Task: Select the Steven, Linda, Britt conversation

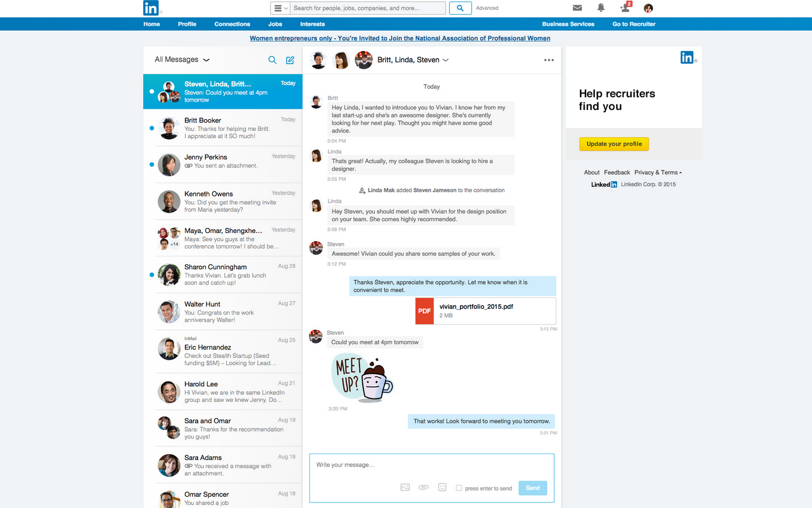Action: (x=223, y=91)
